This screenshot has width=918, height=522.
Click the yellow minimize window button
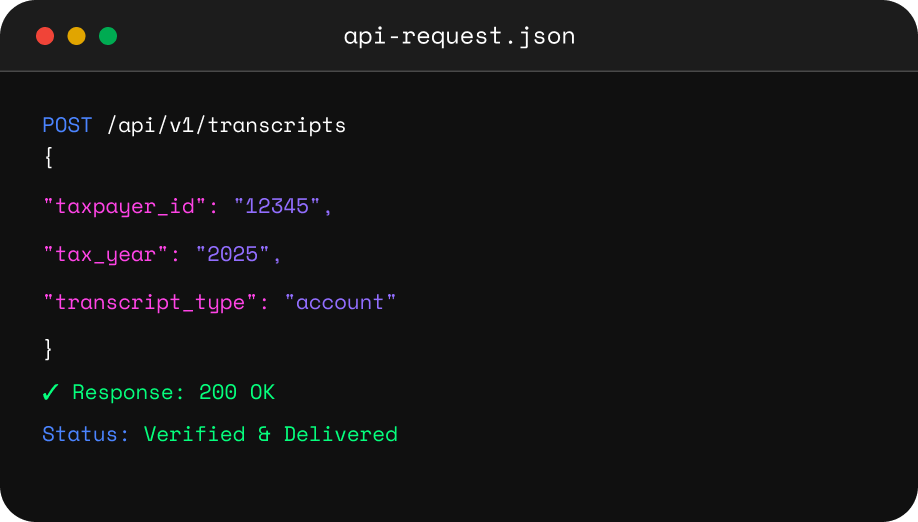[x=76, y=37]
